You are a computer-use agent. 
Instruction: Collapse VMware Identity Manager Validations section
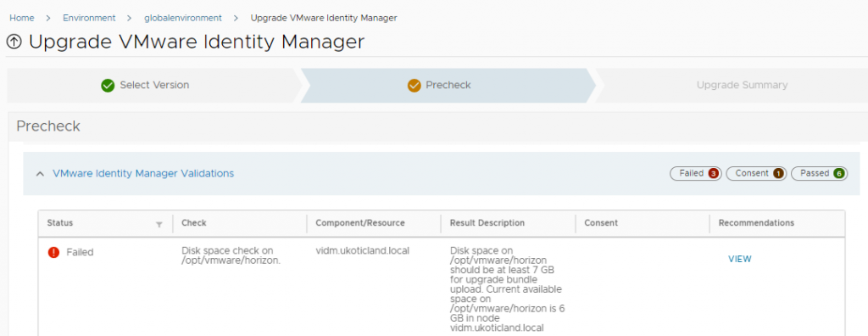[x=40, y=174]
